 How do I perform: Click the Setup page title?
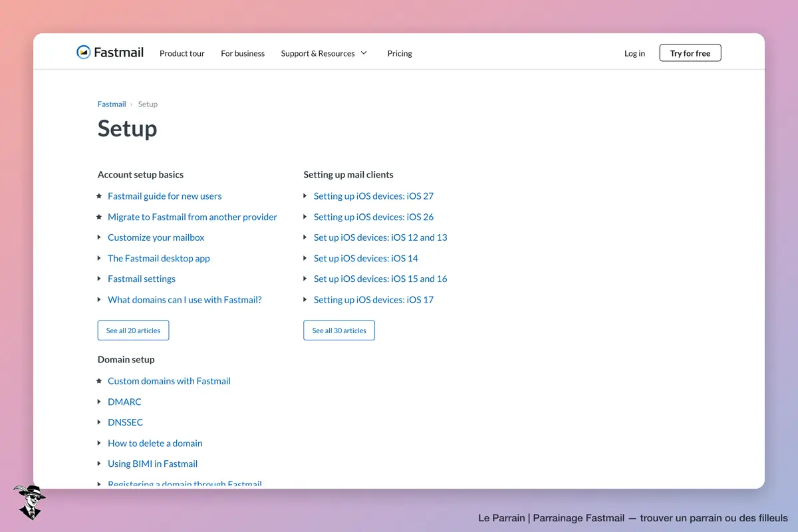point(127,128)
